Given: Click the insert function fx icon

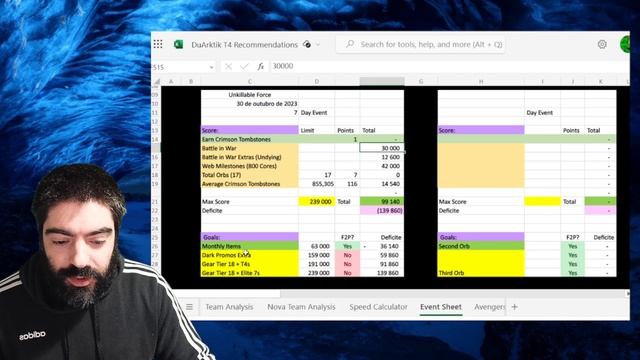Looking at the screenshot, I should (x=260, y=66).
